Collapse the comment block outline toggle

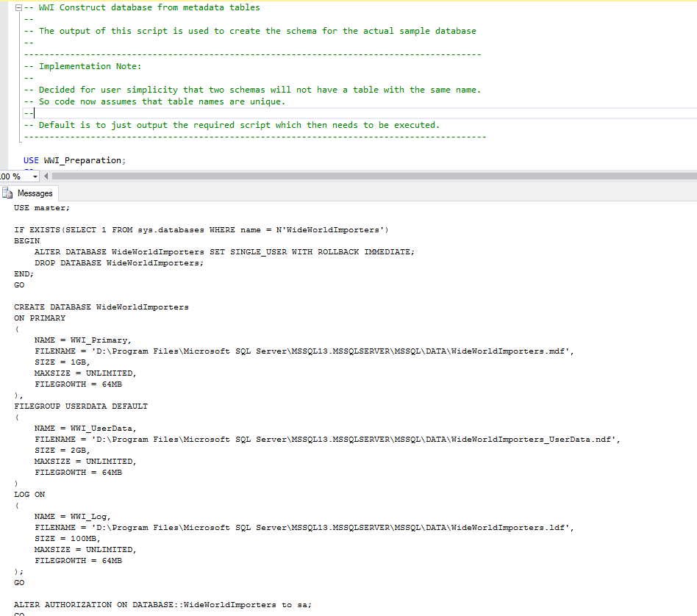click(x=18, y=7)
